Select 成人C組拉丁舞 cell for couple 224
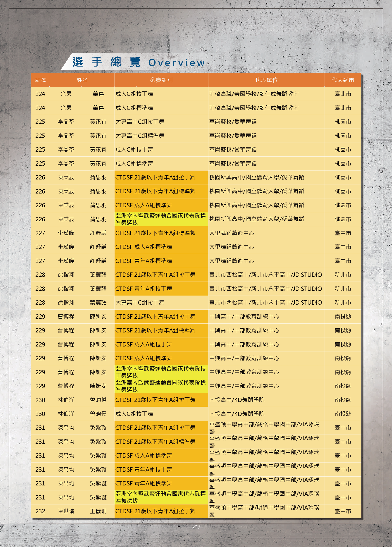 tap(161, 94)
